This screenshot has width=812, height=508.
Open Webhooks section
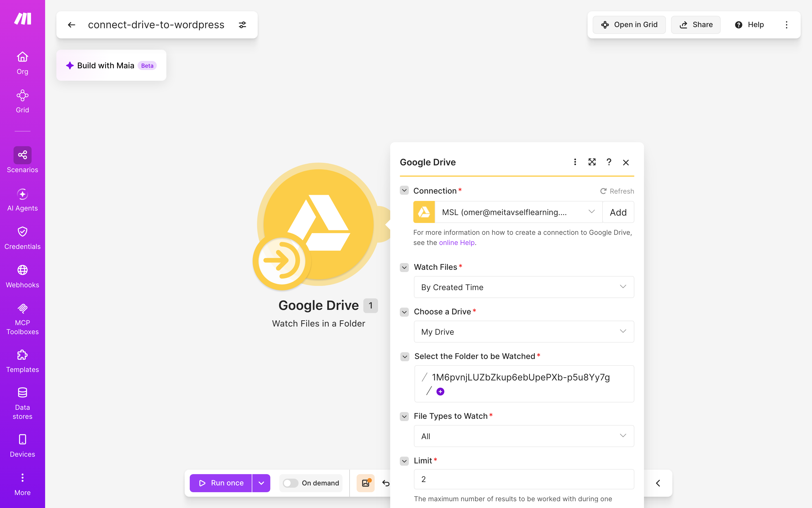pos(23,276)
